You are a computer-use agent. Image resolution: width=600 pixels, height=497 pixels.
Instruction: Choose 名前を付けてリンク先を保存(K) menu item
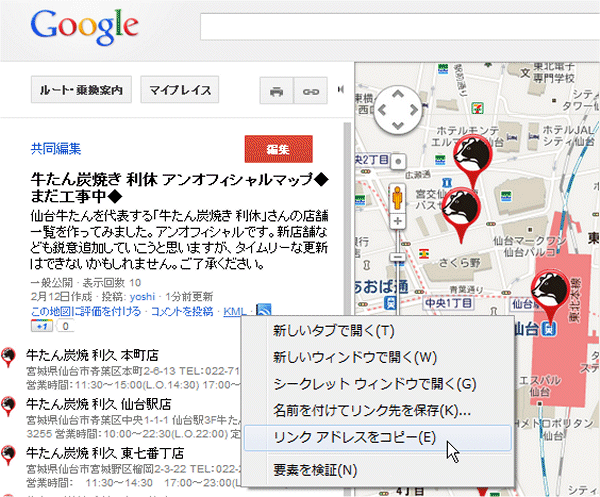[372, 411]
